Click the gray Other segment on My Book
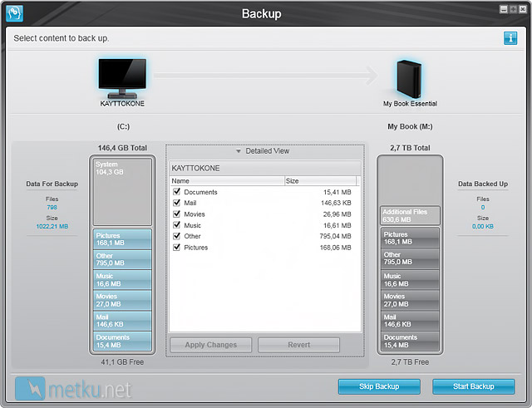532x408 pixels. tap(410, 258)
